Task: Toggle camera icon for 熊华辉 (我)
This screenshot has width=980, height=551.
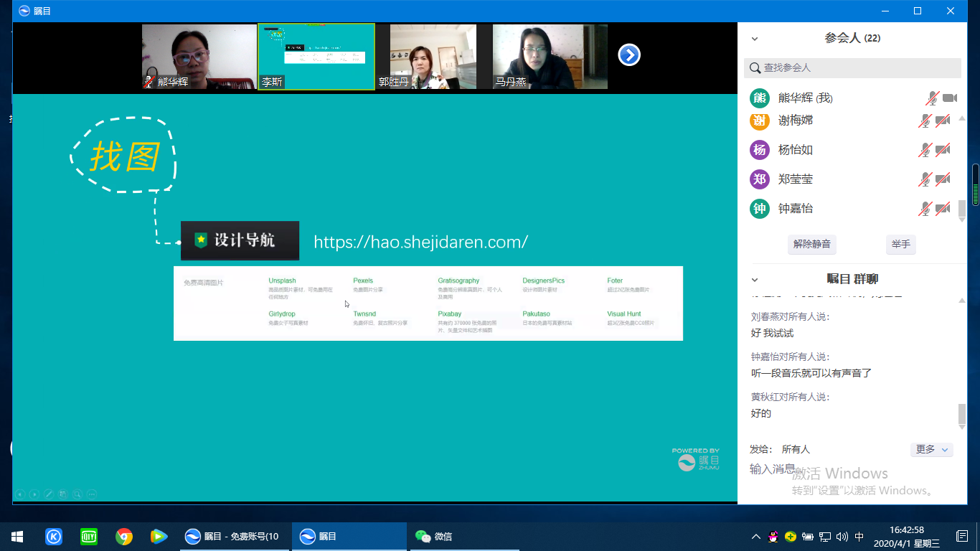Action: pyautogui.click(x=950, y=98)
